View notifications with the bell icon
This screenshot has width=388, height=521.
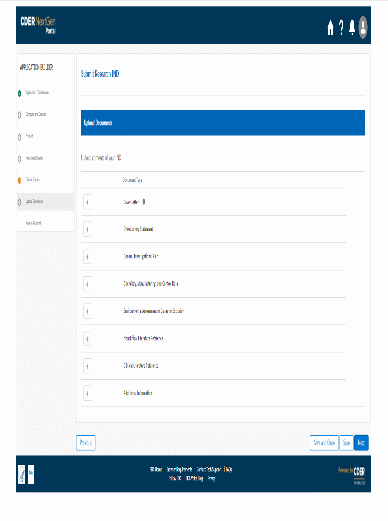[352, 27]
